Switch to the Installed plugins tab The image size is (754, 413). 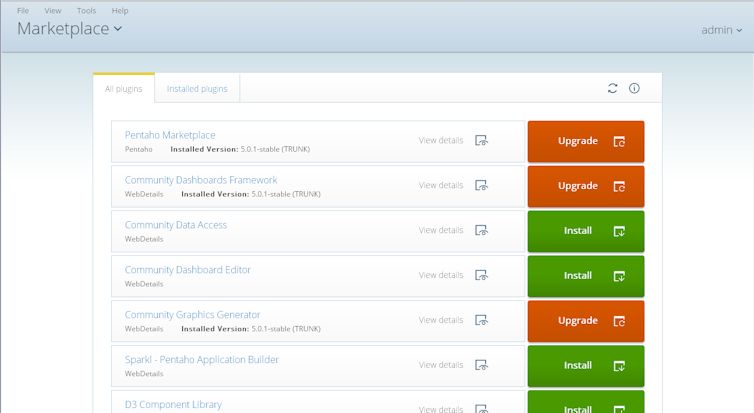(197, 88)
